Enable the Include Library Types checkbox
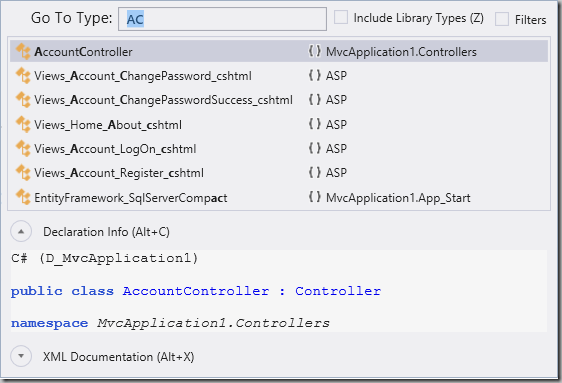This screenshot has width=562, height=383. 341,18
